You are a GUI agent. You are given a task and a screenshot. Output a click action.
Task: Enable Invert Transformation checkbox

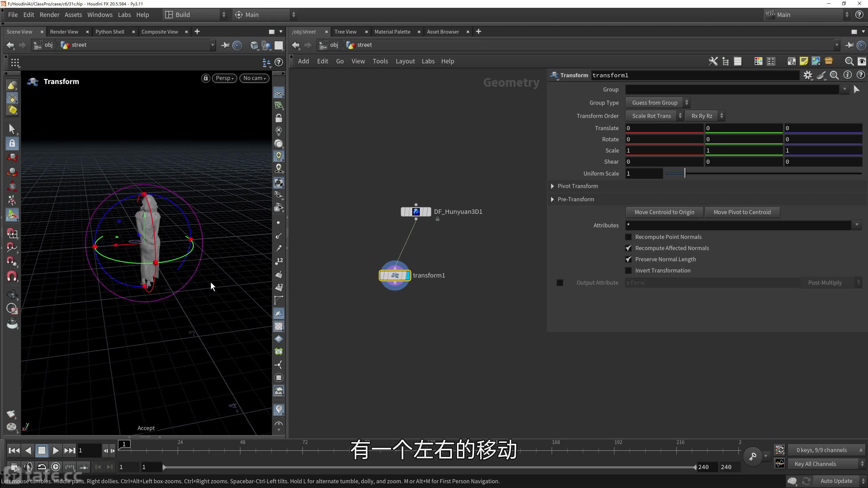click(628, 270)
